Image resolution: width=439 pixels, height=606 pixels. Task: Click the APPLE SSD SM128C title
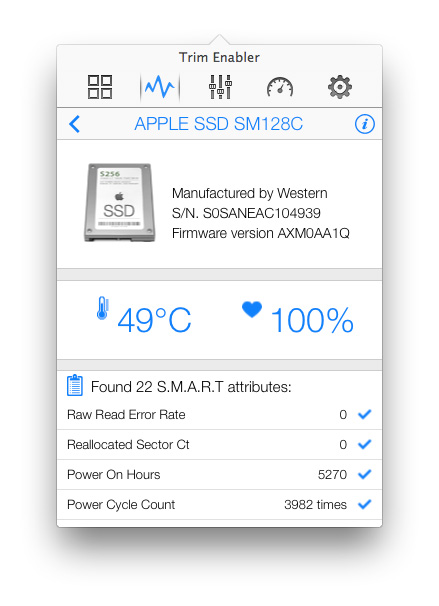tap(219, 124)
